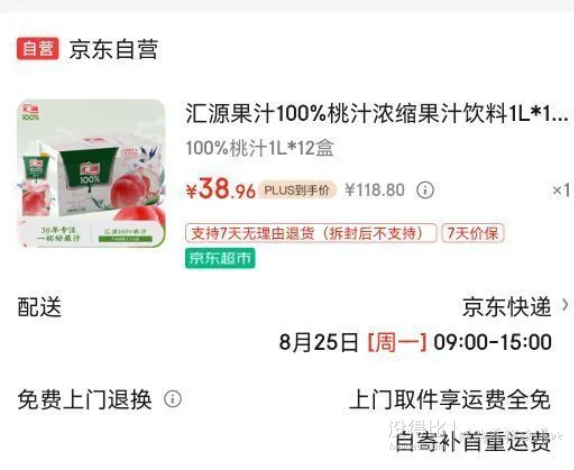
Task: Open the 汇源果汁100%桃汁 product title
Action: point(377,113)
